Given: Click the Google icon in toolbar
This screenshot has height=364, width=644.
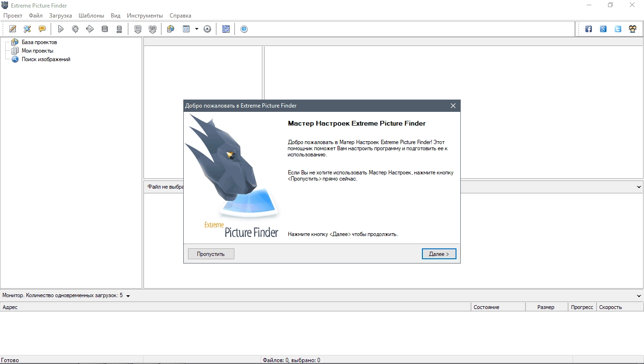Looking at the screenshot, I should coord(603,29).
